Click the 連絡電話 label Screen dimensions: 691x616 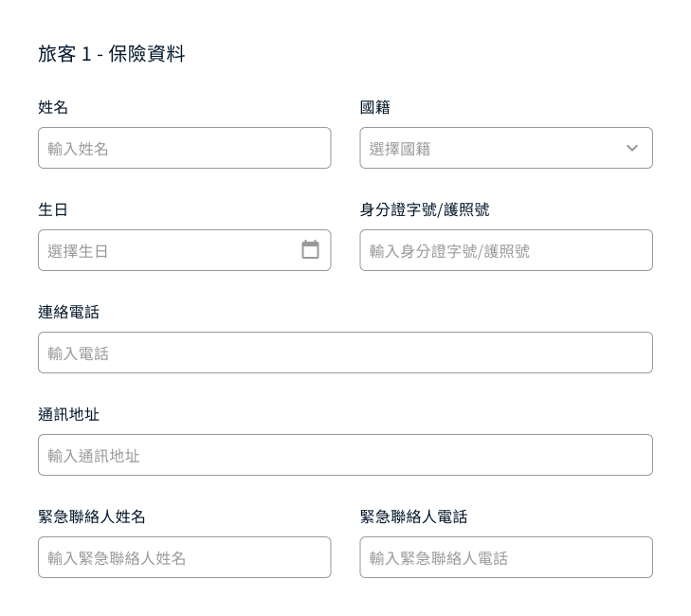pos(69,312)
